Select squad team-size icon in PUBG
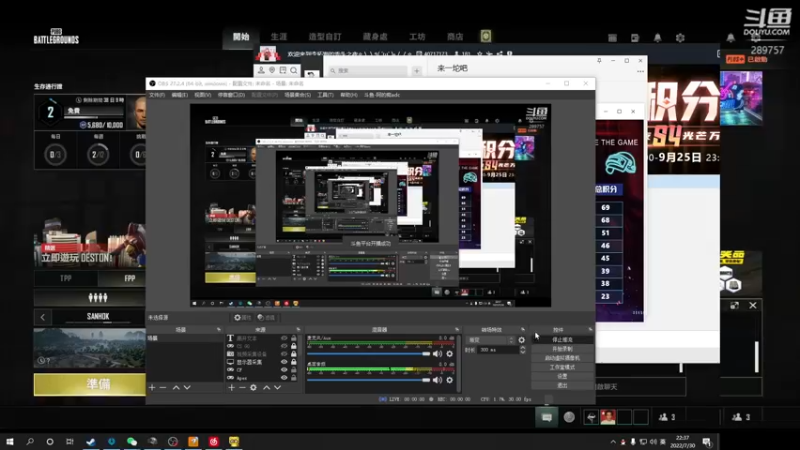The image size is (800, 450). click(97, 297)
